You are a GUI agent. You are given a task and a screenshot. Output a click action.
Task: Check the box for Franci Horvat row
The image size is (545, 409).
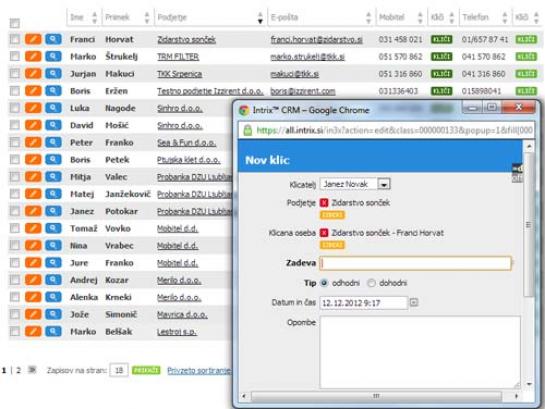(15, 39)
